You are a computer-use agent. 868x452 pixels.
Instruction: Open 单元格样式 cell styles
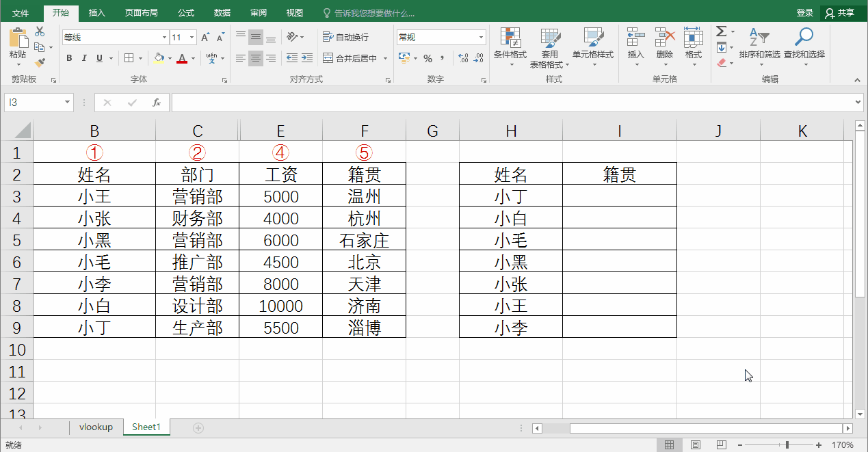[x=593, y=46]
